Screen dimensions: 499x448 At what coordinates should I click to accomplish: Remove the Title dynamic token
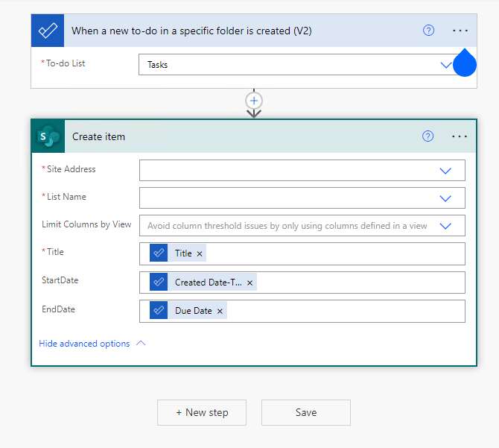200,253
